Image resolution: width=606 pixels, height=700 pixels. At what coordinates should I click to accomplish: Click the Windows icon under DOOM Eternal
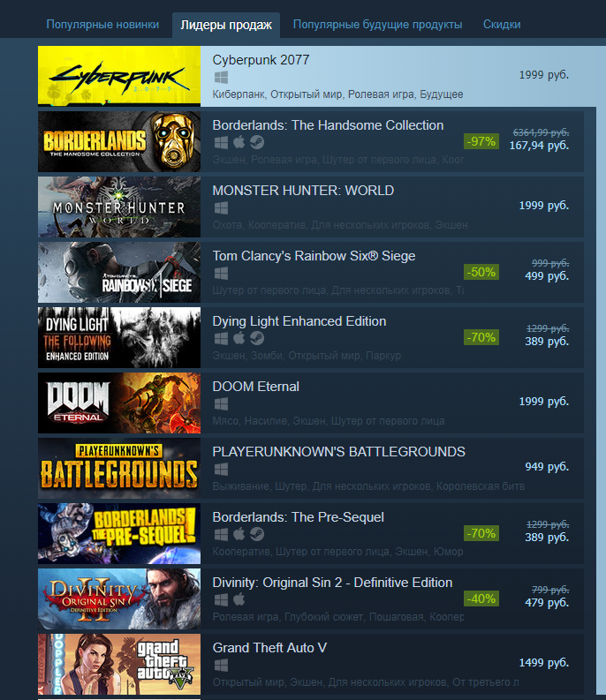pyautogui.click(x=221, y=403)
